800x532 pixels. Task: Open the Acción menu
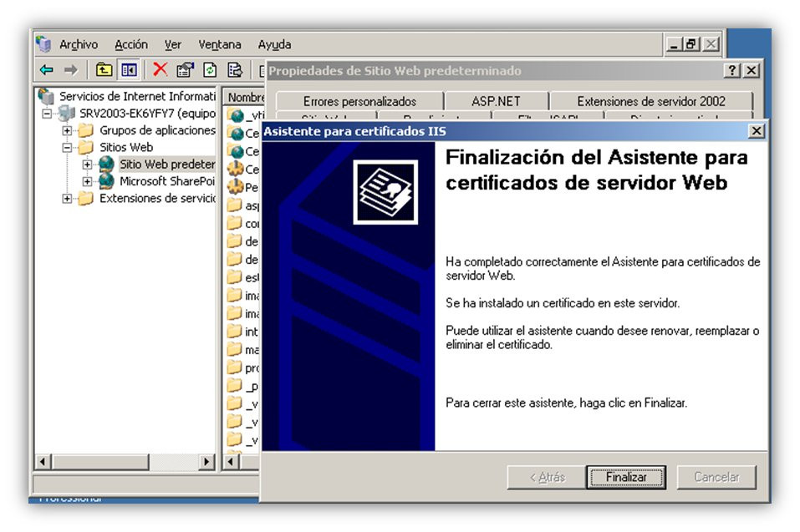(x=131, y=45)
